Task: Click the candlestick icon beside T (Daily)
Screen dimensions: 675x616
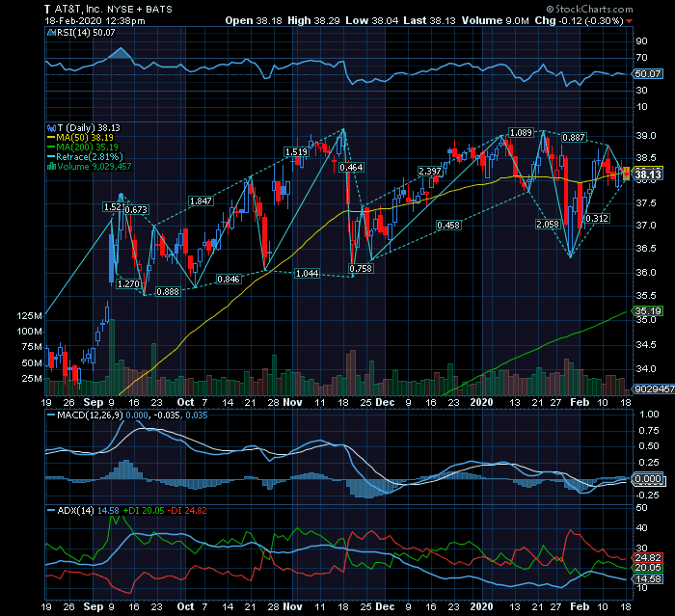Action: click(51, 128)
